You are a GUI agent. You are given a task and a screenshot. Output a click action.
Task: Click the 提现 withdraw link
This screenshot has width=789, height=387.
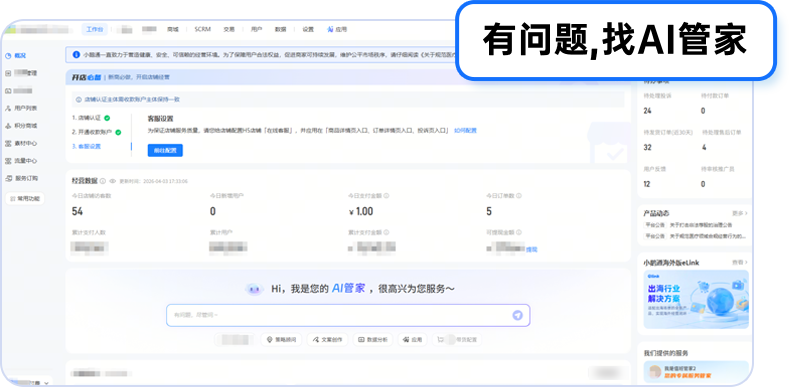pos(532,249)
